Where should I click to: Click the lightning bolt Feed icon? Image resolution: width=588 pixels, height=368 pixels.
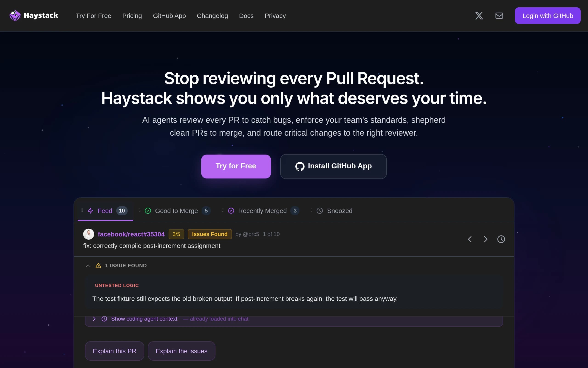pos(91,211)
